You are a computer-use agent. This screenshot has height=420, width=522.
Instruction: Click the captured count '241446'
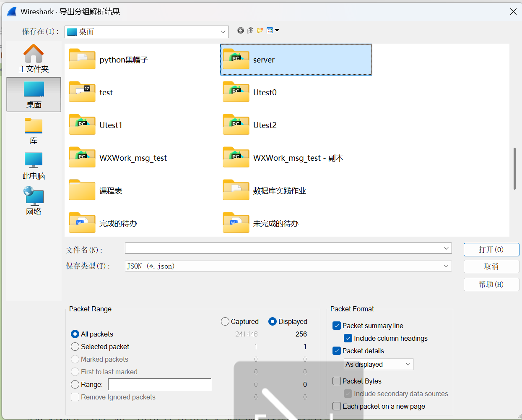pyautogui.click(x=247, y=334)
